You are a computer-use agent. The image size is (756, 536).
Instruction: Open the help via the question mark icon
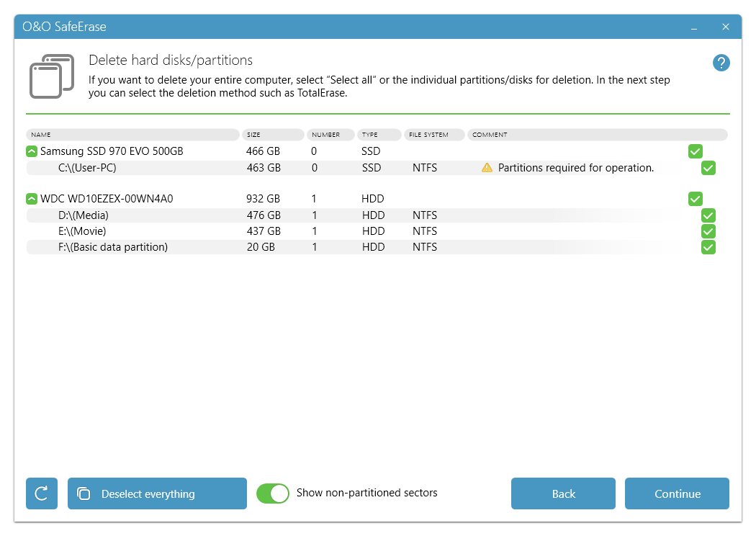point(721,63)
